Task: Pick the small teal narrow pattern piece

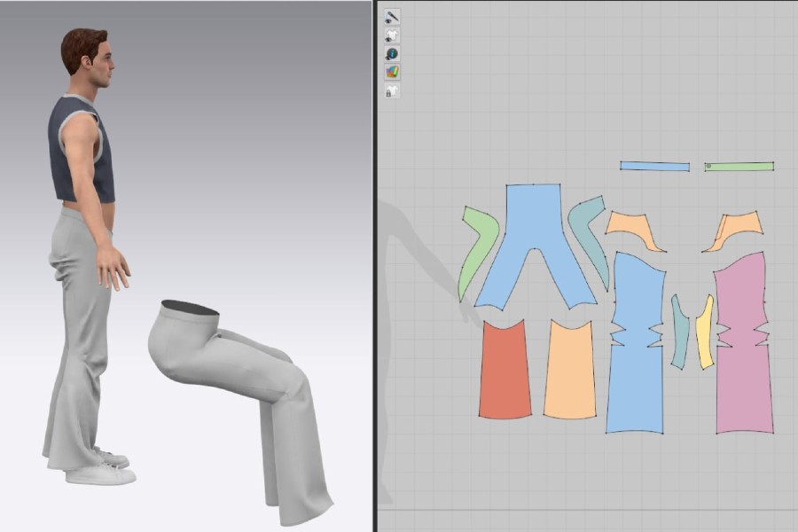Action: tap(679, 333)
